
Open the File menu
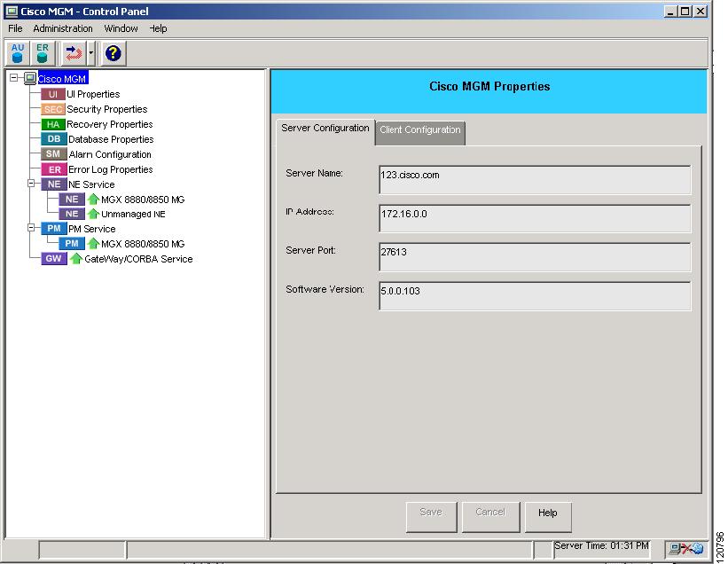coord(15,28)
